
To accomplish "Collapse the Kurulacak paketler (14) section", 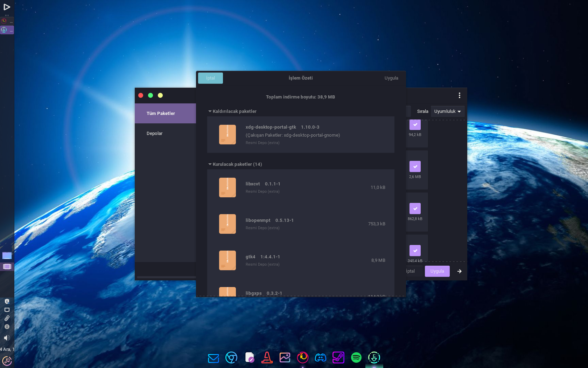I will click(210, 164).
